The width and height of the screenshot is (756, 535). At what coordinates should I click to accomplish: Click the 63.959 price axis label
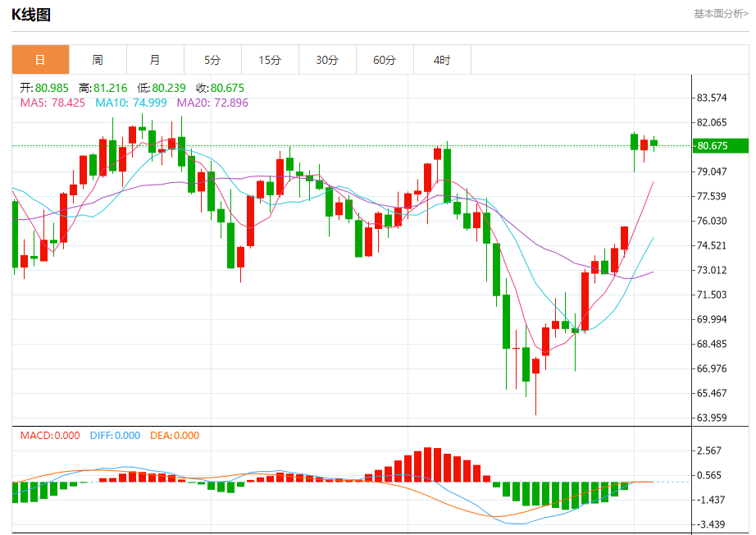point(712,418)
